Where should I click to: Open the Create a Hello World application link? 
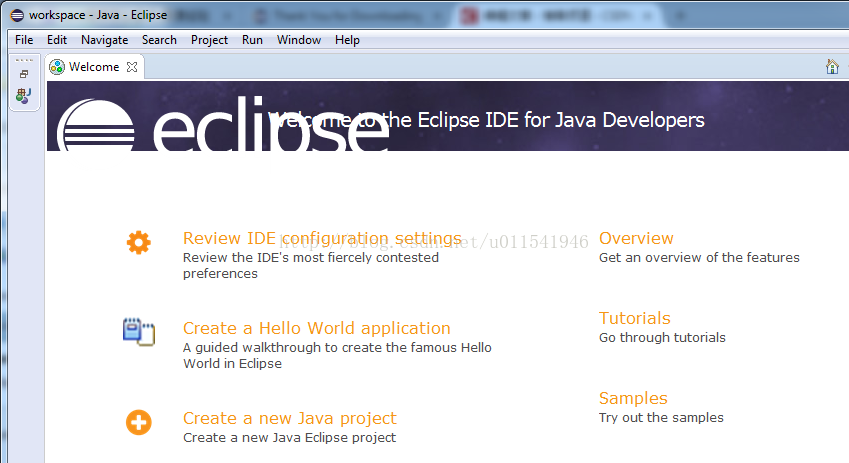coord(316,328)
